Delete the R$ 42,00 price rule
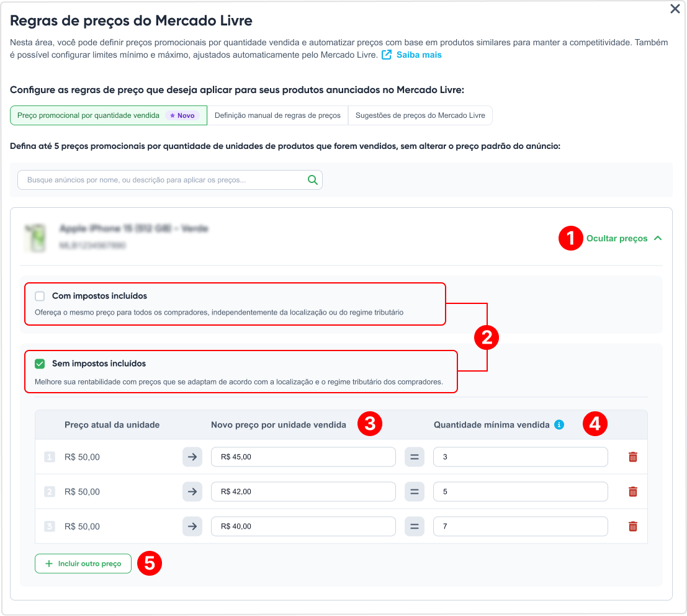Screen dimensions: 687x616 click(632, 492)
